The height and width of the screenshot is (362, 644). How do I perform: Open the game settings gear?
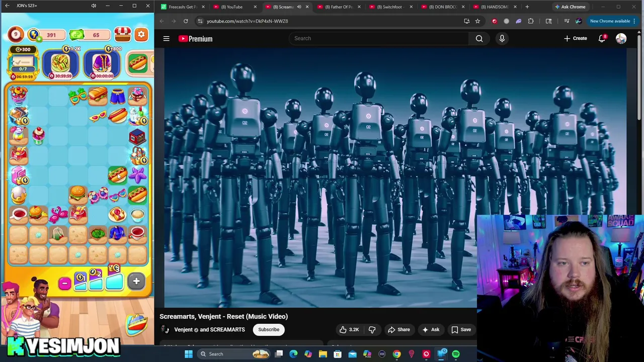(141, 34)
